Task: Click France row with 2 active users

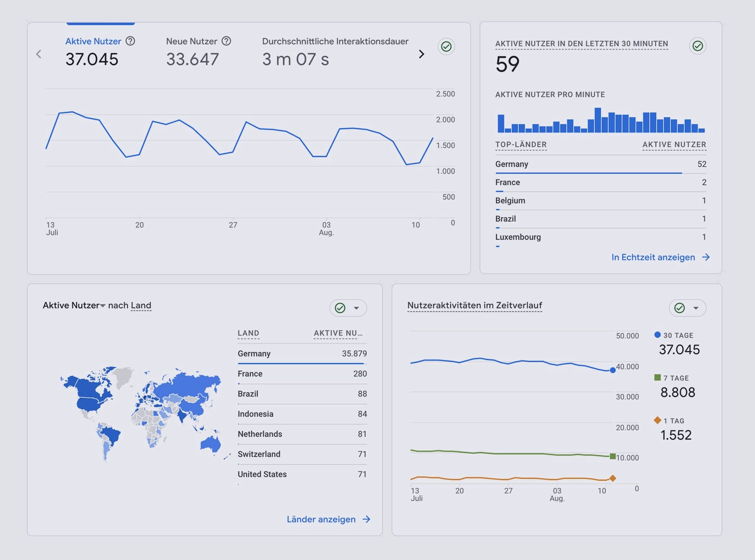Action: 601,183
